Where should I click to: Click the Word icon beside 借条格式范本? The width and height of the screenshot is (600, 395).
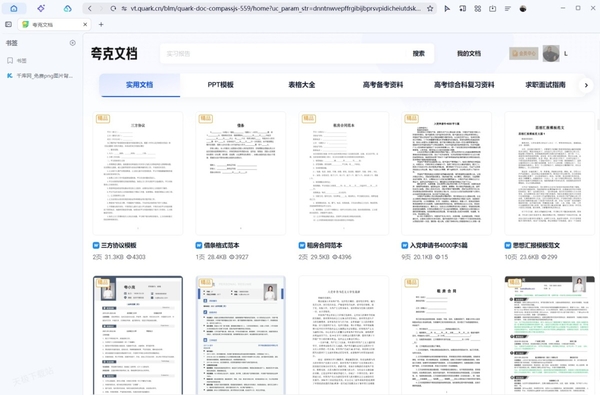[199, 245]
